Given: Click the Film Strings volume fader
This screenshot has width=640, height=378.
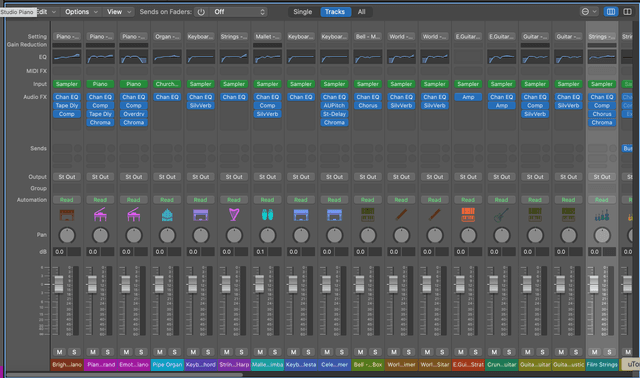Looking at the screenshot, I should pos(594,284).
